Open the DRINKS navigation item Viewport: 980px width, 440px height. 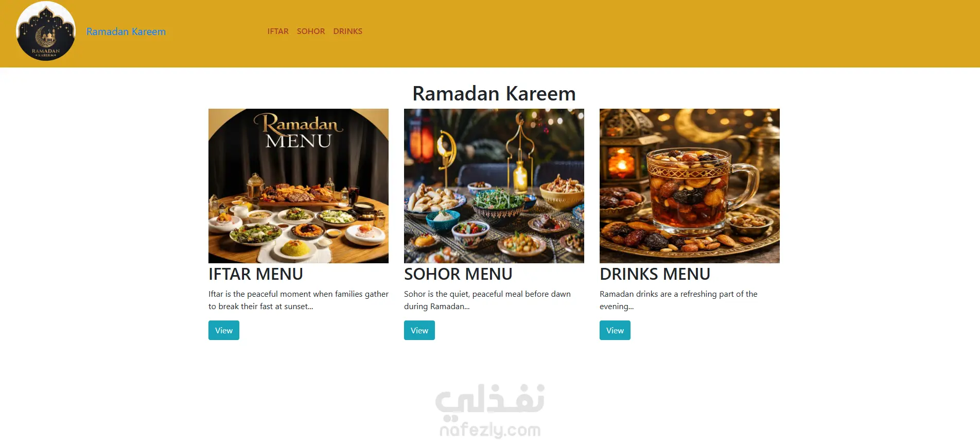348,31
